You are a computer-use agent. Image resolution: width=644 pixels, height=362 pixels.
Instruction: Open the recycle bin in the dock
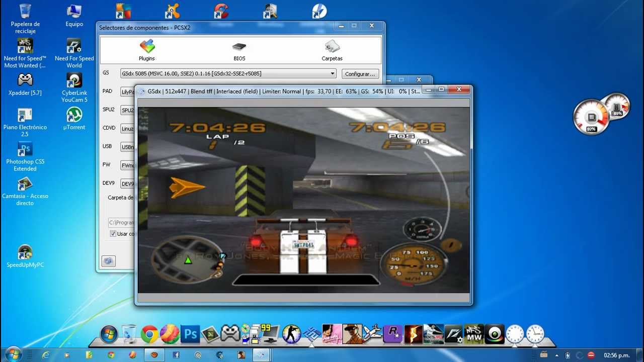[129, 334]
